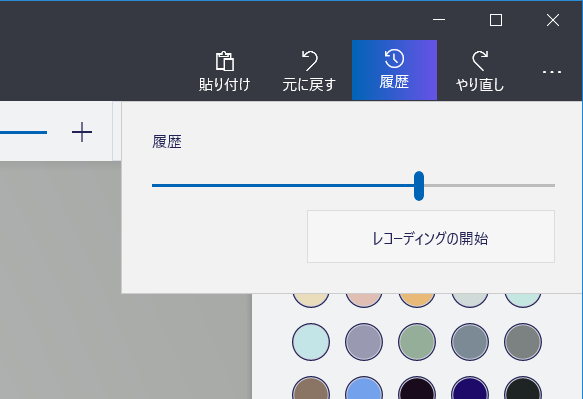This screenshot has width=583, height=399.
Task: Select the sage green color swatch
Action: click(x=417, y=342)
